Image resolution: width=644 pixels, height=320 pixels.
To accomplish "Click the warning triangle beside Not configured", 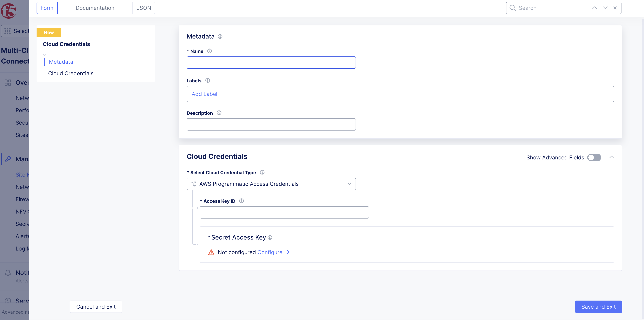I will tap(211, 252).
